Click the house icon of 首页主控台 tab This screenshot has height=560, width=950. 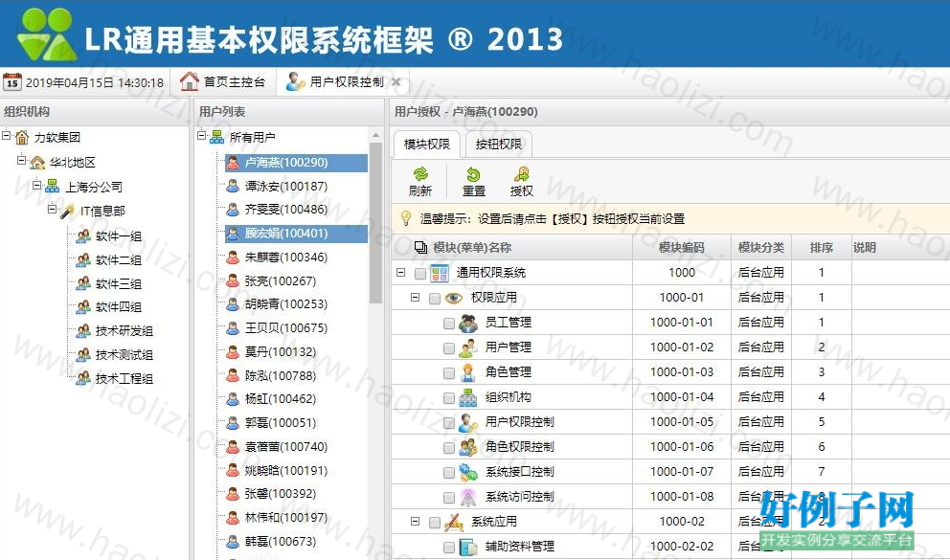[x=189, y=81]
